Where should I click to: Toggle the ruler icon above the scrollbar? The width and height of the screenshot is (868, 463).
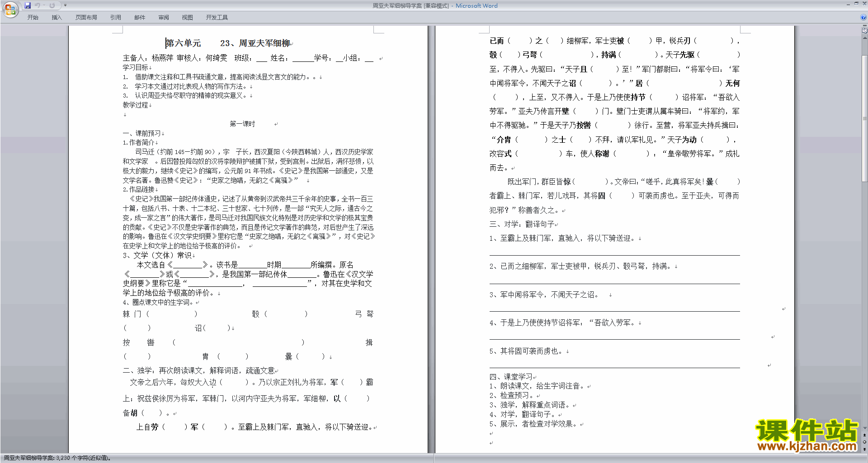point(865,31)
